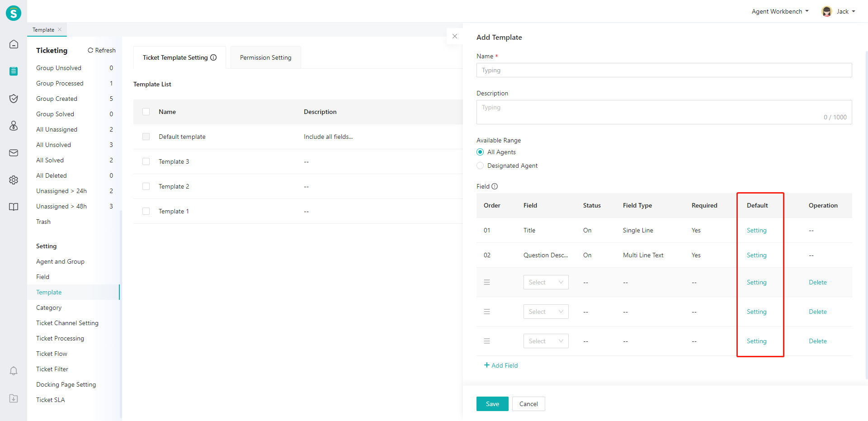Click Setting link in Question Desc row
868x421 pixels.
pos(756,255)
